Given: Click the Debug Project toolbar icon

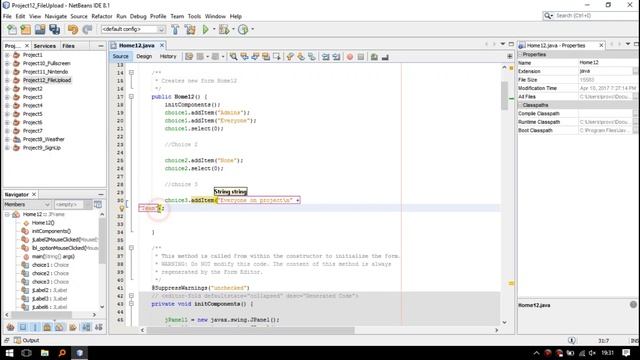Looking at the screenshot, I should [224, 29].
